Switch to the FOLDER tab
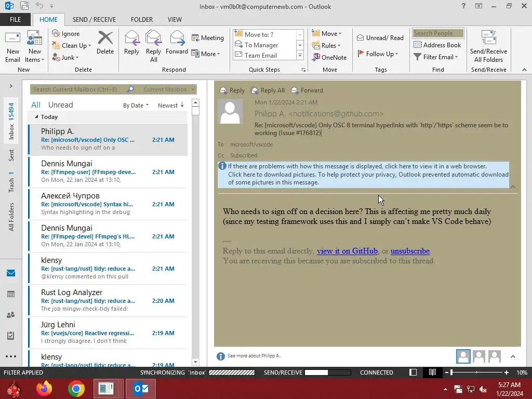Viewport: 532px width, 399px height. click(x=142, y=19)
